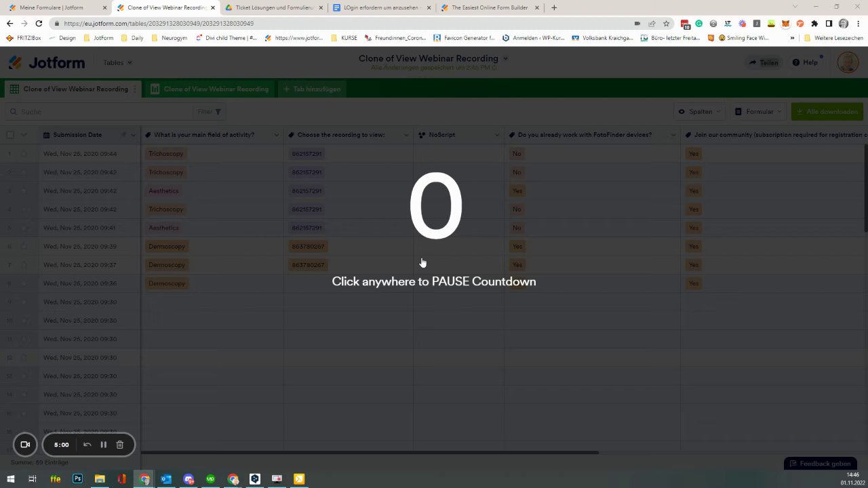Switch to the Meine Formulare browser tab
The width and height of the screenshot is (868, 488).
[58, 7]
